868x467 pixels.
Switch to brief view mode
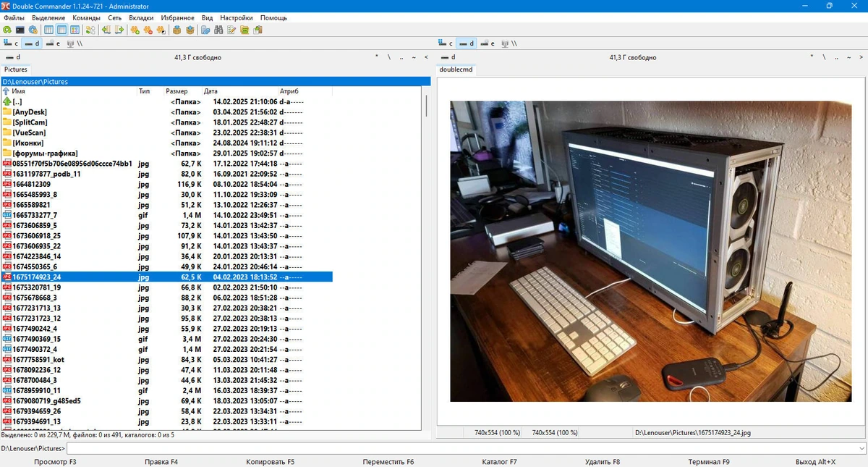[48, 30]
